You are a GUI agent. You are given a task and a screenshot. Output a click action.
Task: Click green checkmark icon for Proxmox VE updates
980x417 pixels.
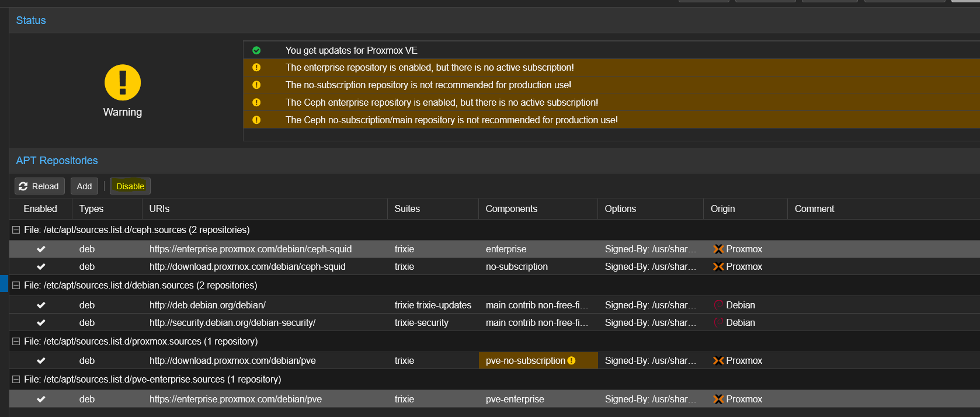coord(256,50)
